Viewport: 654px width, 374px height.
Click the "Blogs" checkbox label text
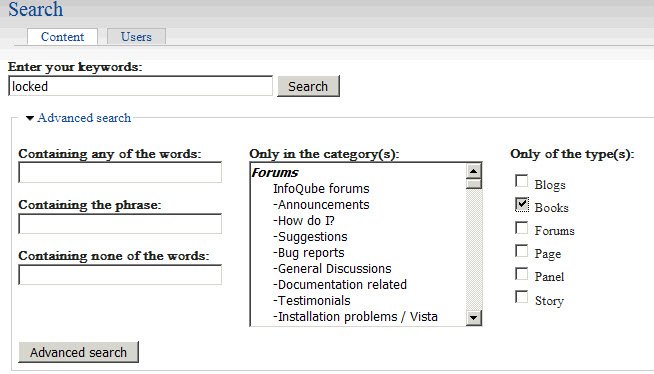(x=550, y=185)
